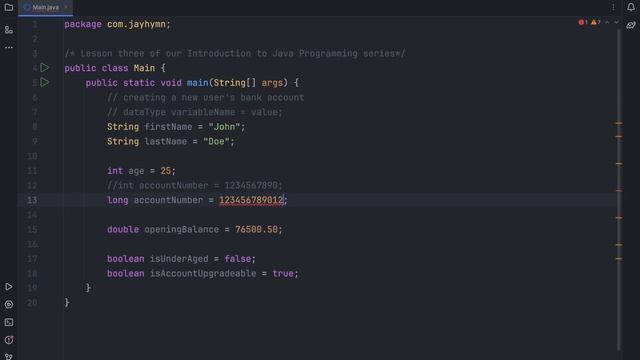The image size is (640, 360).
Task: Open the Structure tool window icon
Action: click(9, 30)
